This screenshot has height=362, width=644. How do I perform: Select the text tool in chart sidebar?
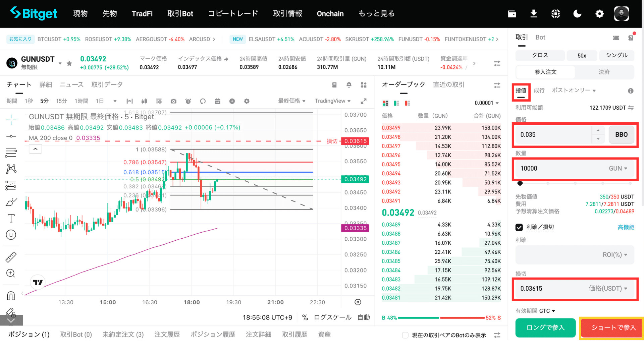pos(11,218)
